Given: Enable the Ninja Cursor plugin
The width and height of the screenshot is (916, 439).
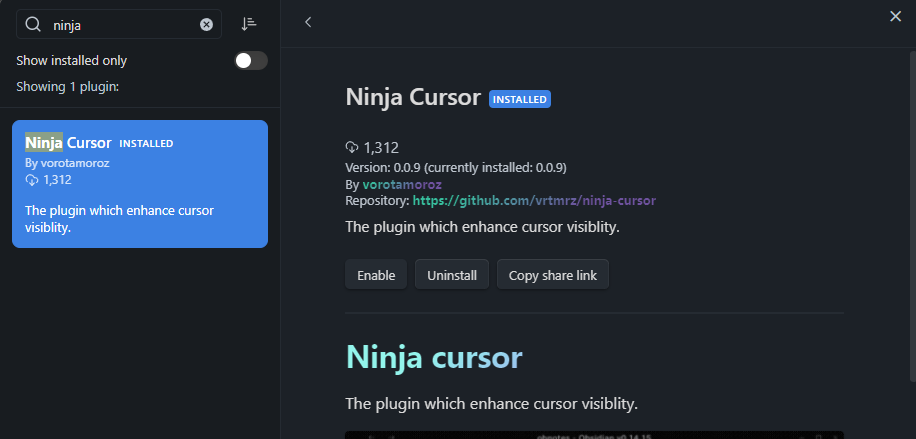Looking at the screenshot, I should click(x=376, y=275).
